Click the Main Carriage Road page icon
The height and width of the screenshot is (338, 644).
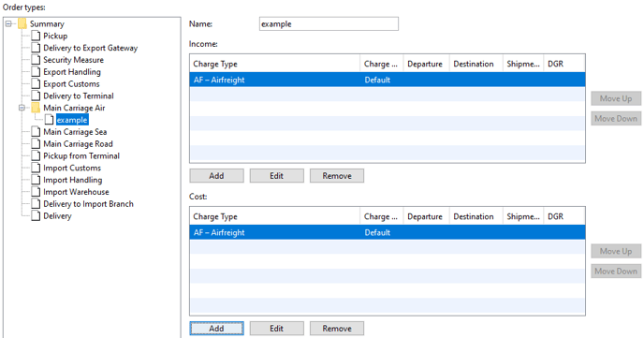tap(37, 144)
